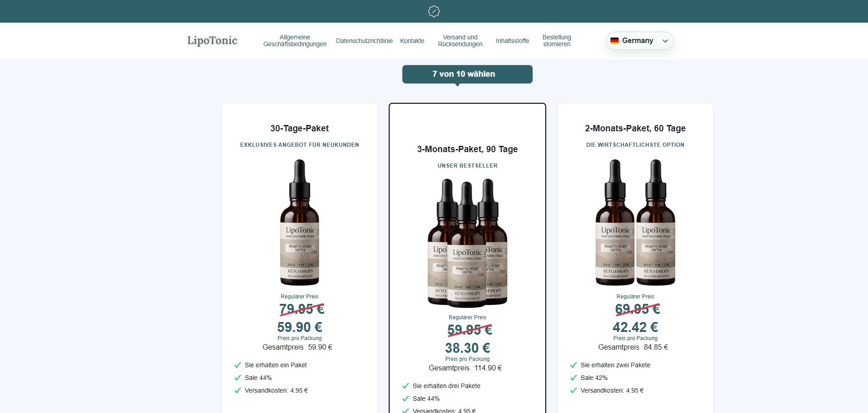The image size is (868, 413).
Task: Click 'Sie erhalten zwei Pakete' text
Action: (x=615, y=365)
